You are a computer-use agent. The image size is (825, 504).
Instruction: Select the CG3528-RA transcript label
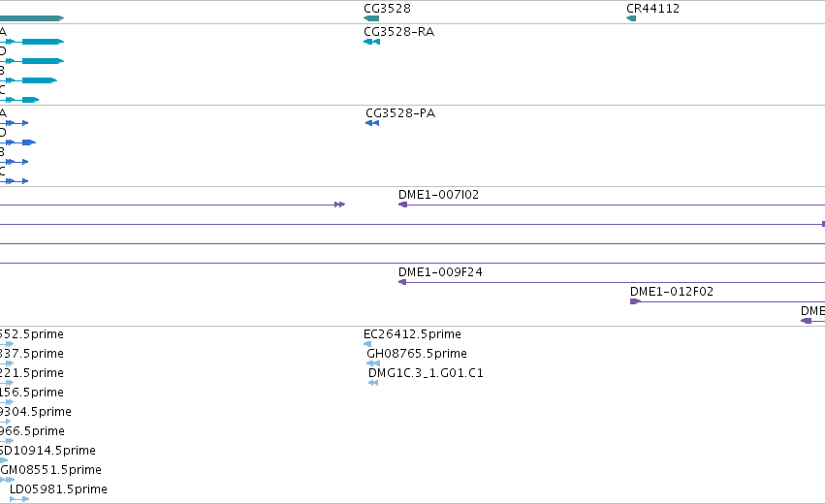click(398, 32)
